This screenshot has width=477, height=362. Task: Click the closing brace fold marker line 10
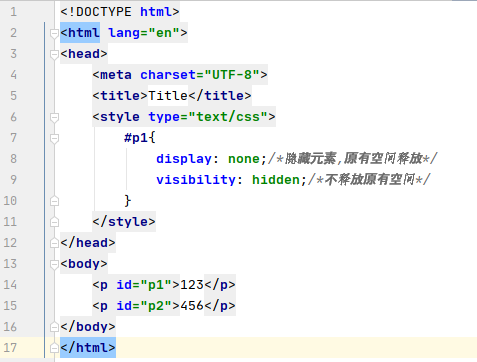[54, 201]
